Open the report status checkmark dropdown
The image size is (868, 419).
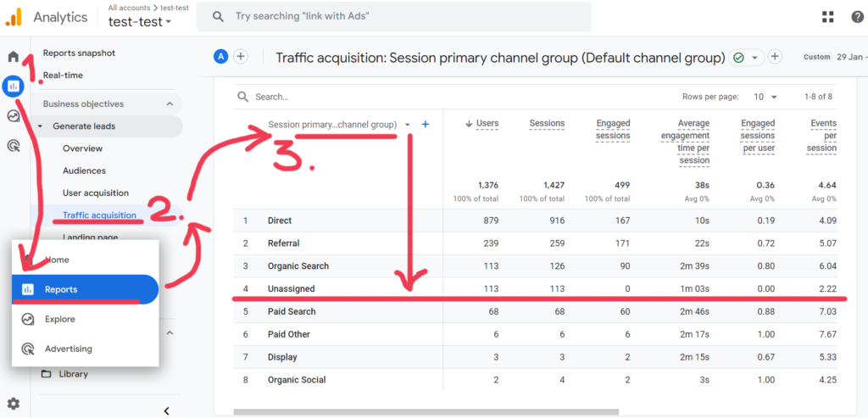click(x=746, y=58)
